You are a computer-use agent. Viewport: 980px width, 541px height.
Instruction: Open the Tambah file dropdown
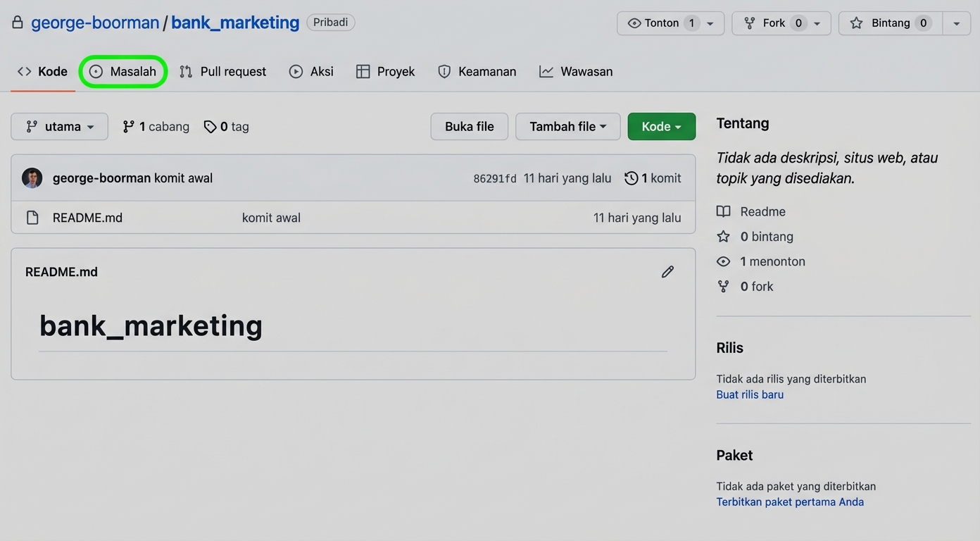coord(568,127)
